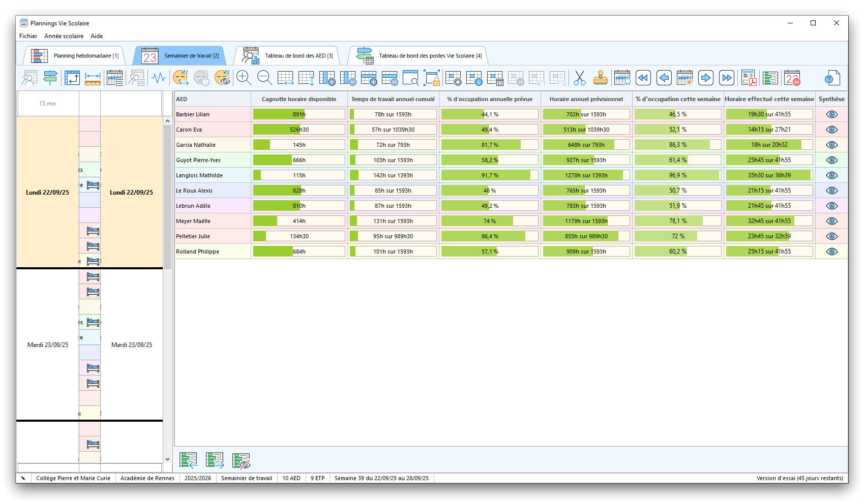Viewport: 864px width, 504px height.
Task: Open the Aide menu
Action: (97, 36)
